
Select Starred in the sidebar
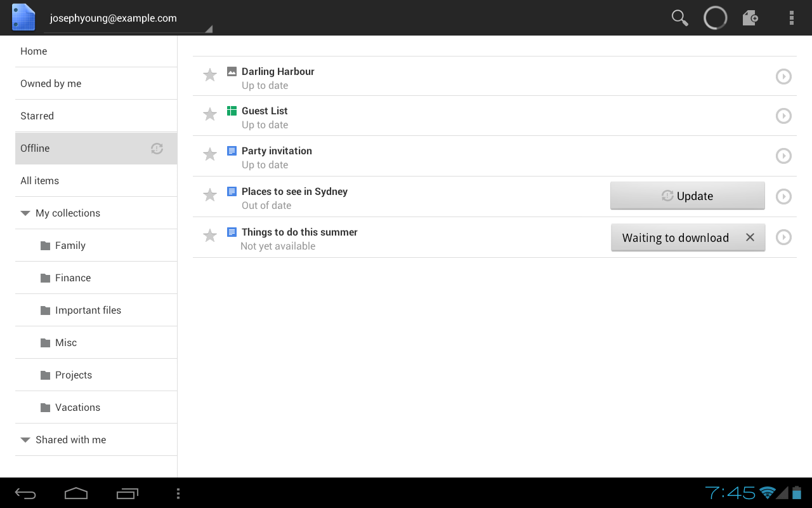[37, 116]
